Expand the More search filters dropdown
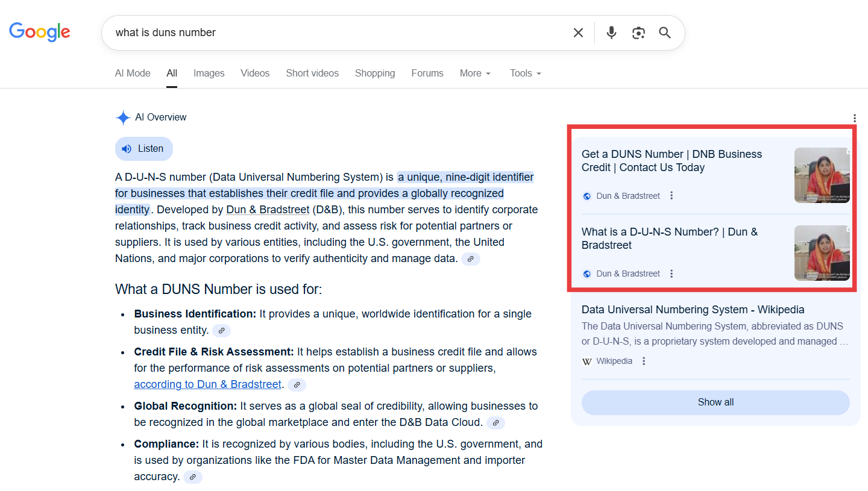 pyautogui.click(x=475, y=73)
